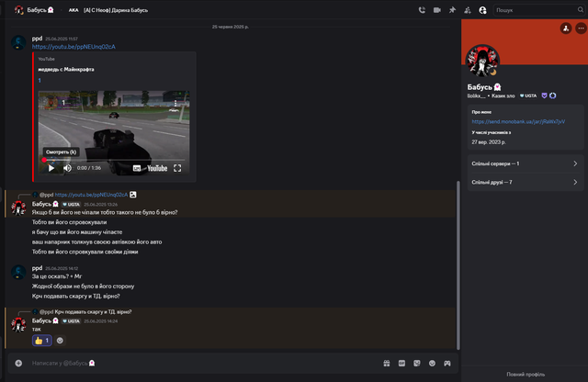Select message Тобто ви його спровокували
This screenshot has width=588, height=382.
[70, 222]
